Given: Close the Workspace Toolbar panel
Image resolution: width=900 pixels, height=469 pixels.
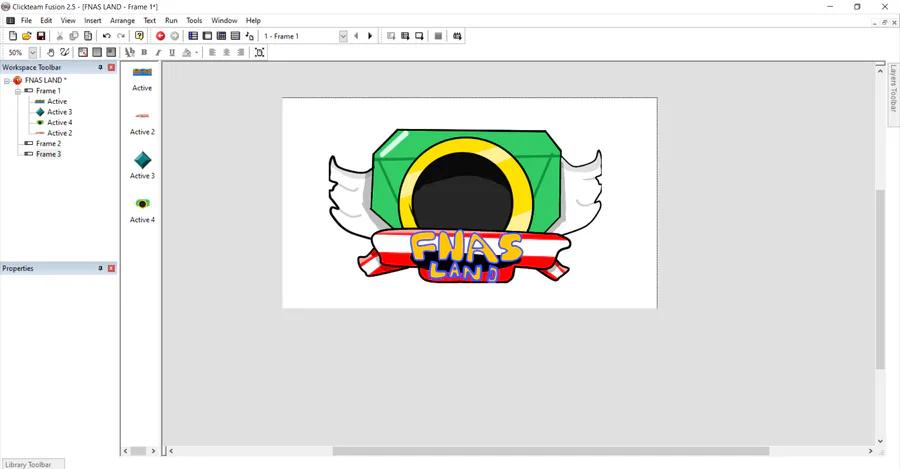Looking at the screenshot, I should coord(111,68).
